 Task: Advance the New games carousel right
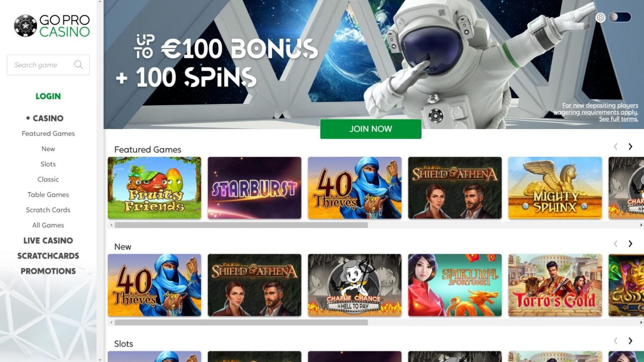click(x=630, y=243)
